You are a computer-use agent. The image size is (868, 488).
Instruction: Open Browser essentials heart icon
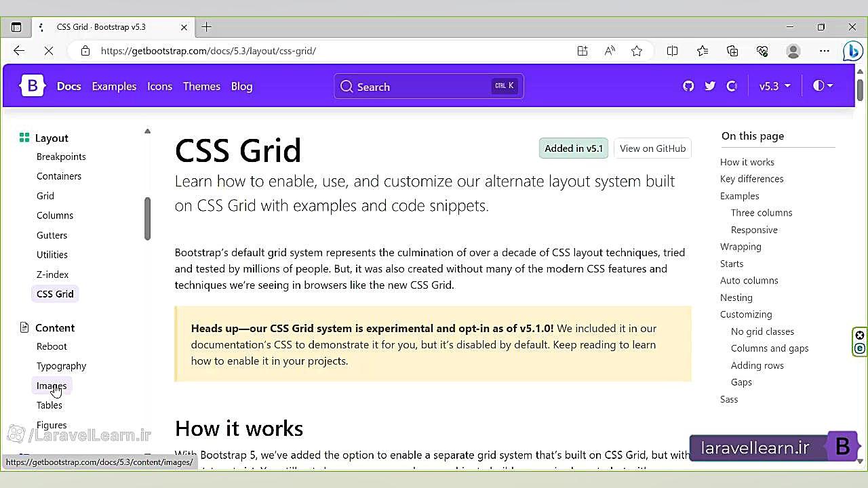762,51
